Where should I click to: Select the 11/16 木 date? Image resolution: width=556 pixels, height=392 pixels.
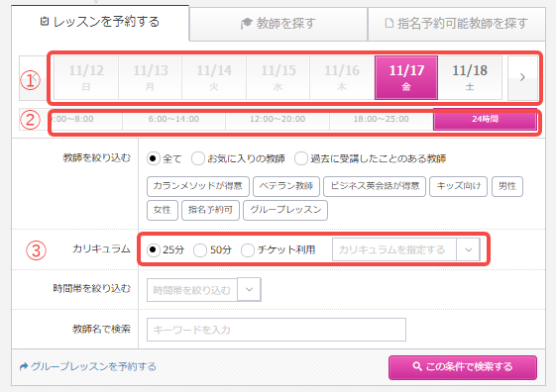point(342,77)
